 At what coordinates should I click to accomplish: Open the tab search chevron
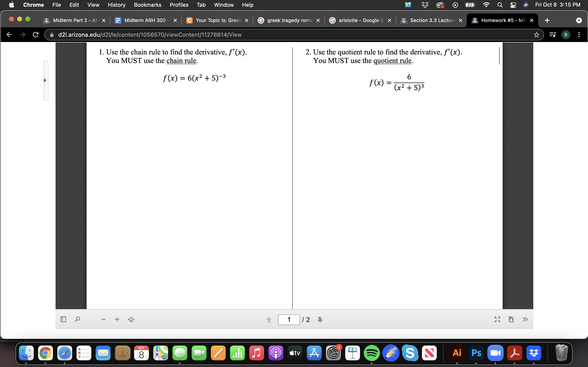pyautogui.click(x=579, y=20)
